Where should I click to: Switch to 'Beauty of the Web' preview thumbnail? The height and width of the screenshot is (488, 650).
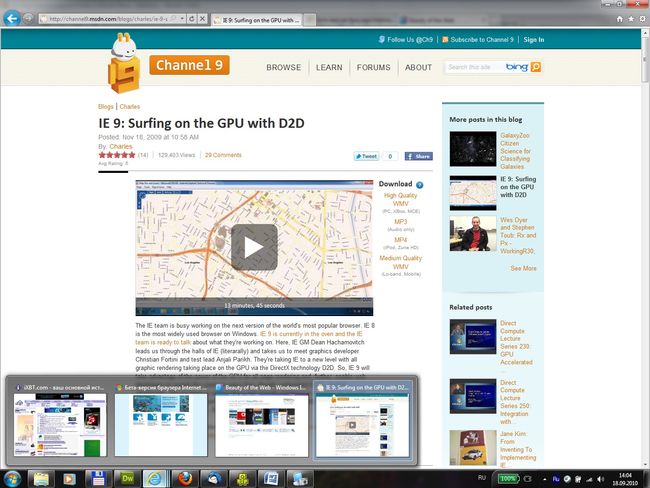click(x=262, y=425)
